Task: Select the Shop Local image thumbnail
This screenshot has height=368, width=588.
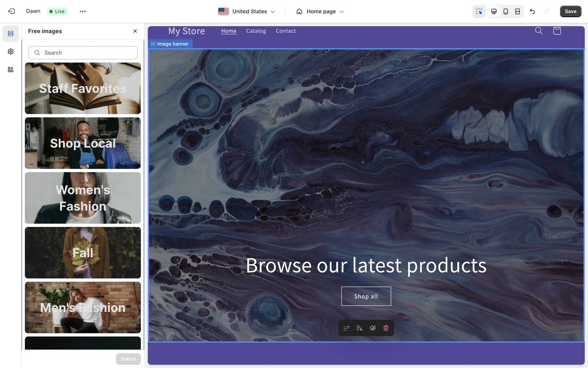Action: point(83,143)
